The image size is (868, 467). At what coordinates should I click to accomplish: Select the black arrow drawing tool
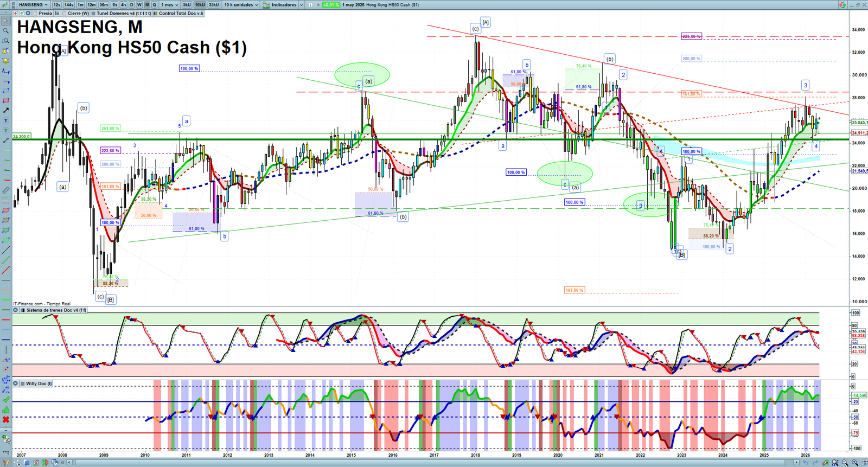6,110
